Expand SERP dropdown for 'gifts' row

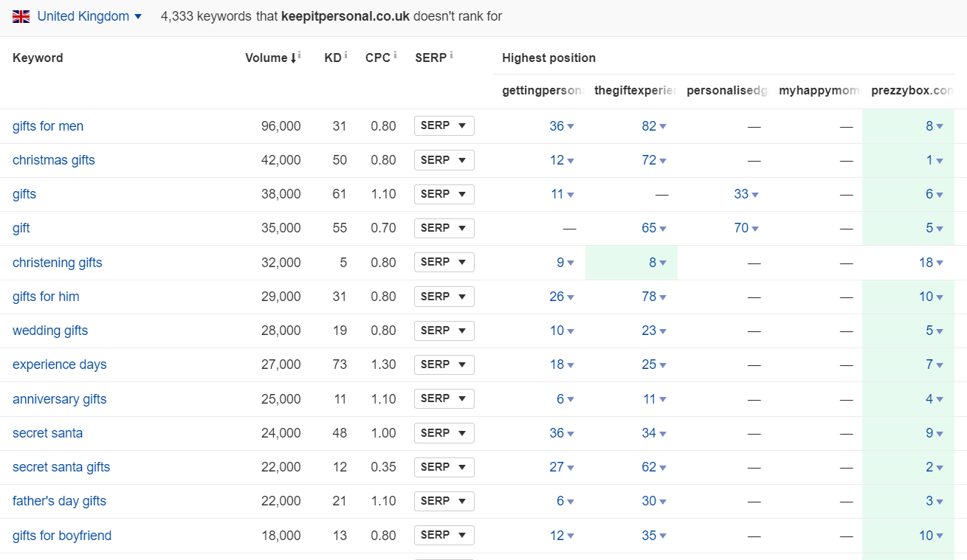(x=444, y=194)
